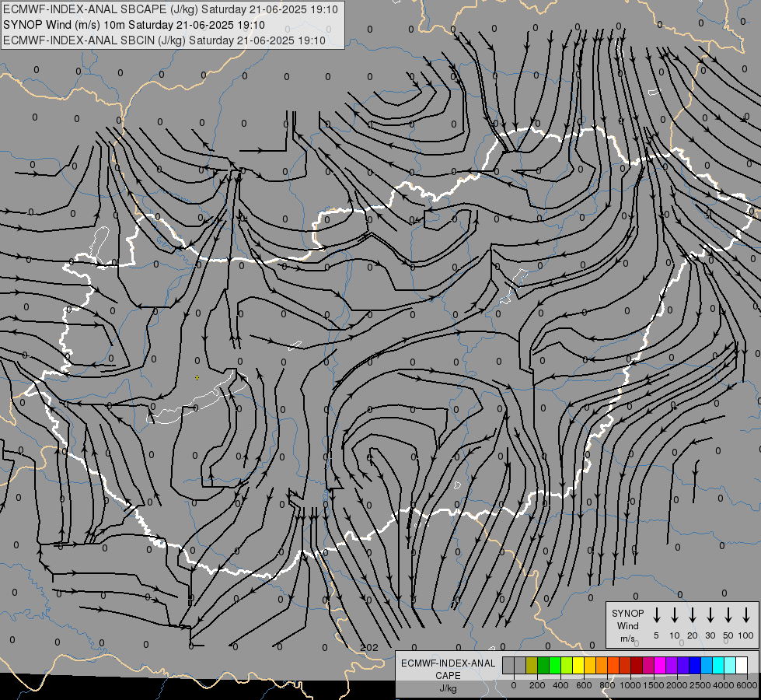761x700 pixels.
Task: Click the wind arrow above the 10 label
Action: tap(674, 615)
